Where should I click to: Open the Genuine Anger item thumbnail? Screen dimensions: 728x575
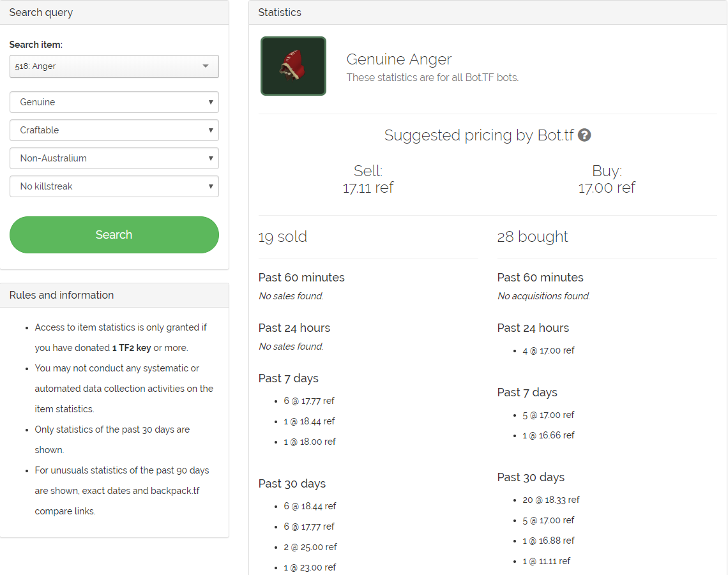(x=293, y=66)
